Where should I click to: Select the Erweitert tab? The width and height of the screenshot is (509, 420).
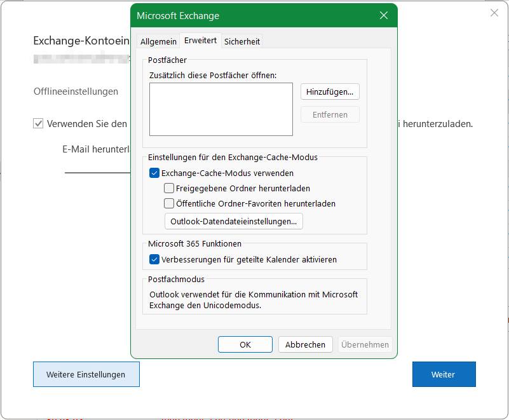tap(199, 40)
